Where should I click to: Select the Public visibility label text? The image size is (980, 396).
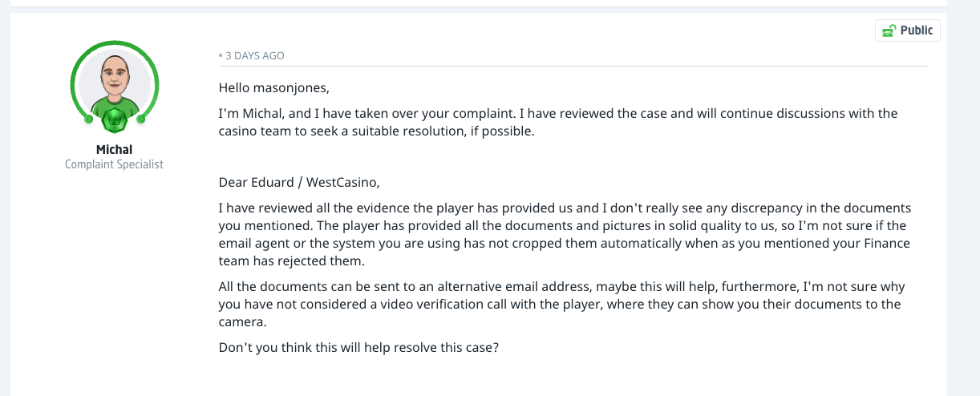coord(917,30)
